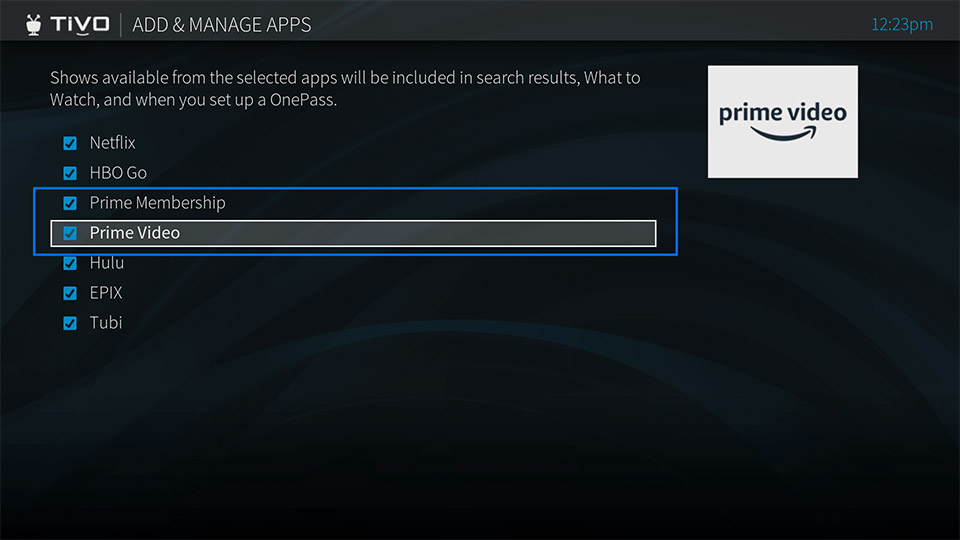
Task: Open the Prime Video logo thumbnail
Action: pyautogui.click(x=782, y=122)
